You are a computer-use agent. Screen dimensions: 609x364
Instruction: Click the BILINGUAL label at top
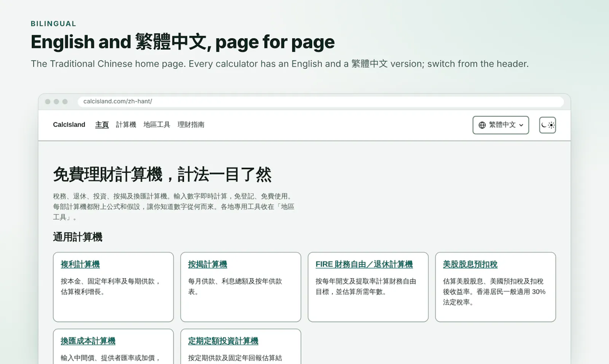(54, 24)
